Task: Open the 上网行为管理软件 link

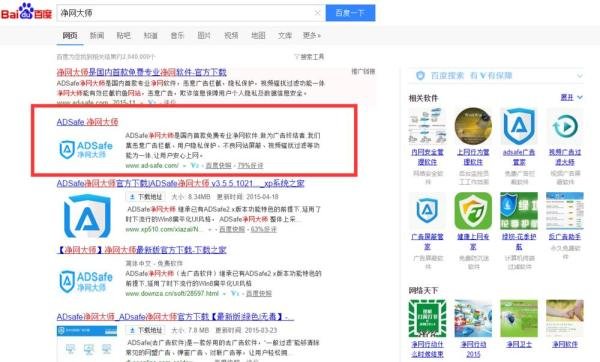Action: (473, 157)
